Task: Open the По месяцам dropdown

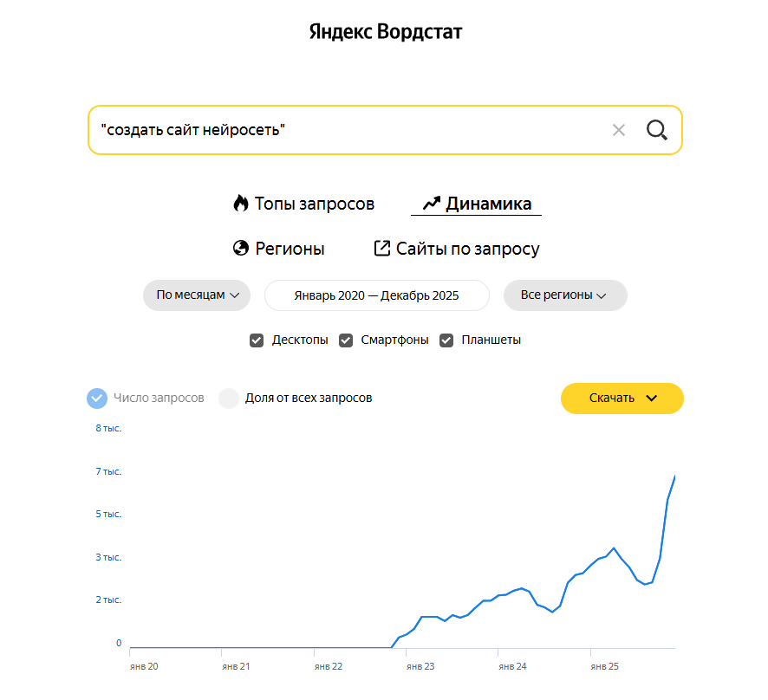Action: pyautogui.click(x=197, y=295)
